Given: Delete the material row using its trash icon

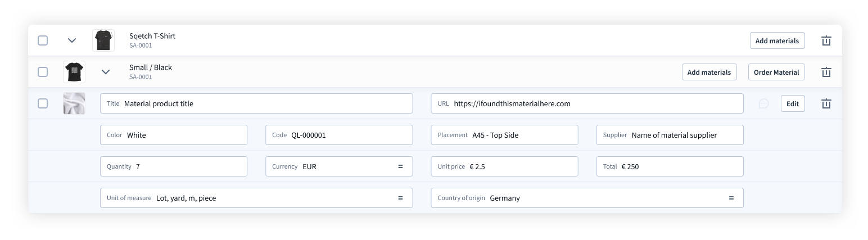Looking at the screenshot, I should (x=826, y=103).
